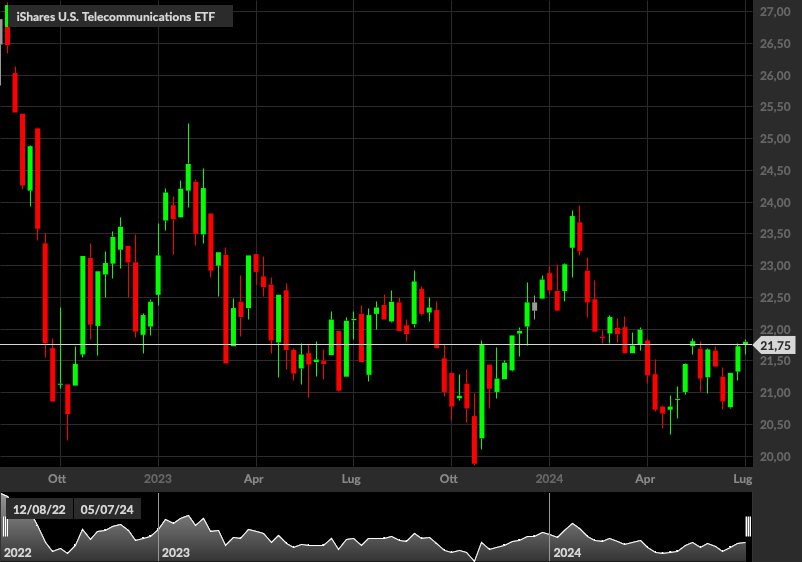
Task: Click the 2024 year marker in the navigator
Action: (x=567, y=553)
